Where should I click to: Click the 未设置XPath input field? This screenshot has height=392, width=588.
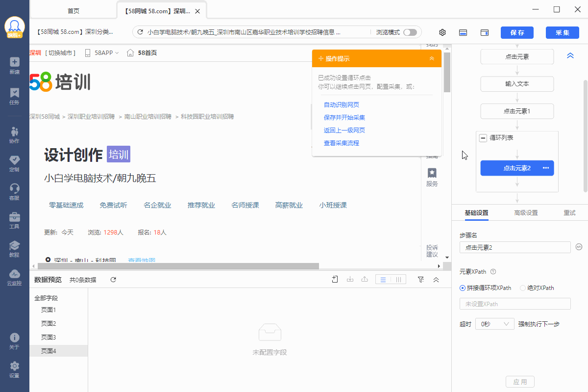coord(515,304)
